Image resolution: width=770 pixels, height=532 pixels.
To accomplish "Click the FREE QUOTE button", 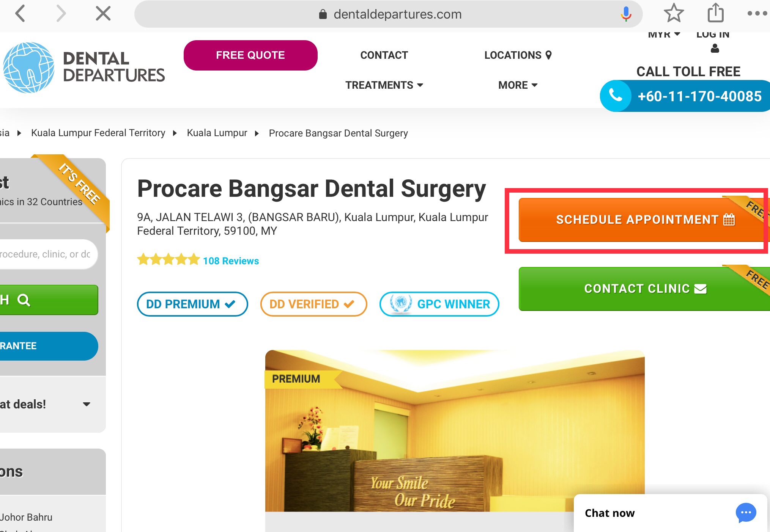I will (x=250, y=55).
